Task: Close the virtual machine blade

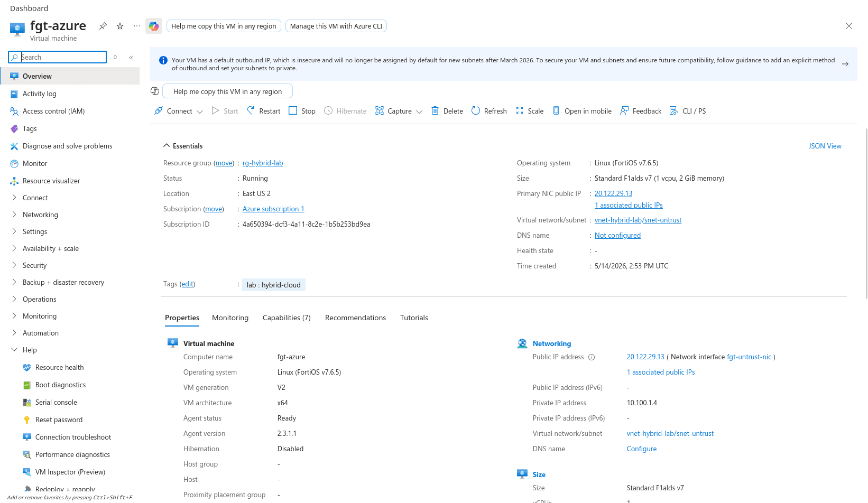Action: tap(849, 26)
